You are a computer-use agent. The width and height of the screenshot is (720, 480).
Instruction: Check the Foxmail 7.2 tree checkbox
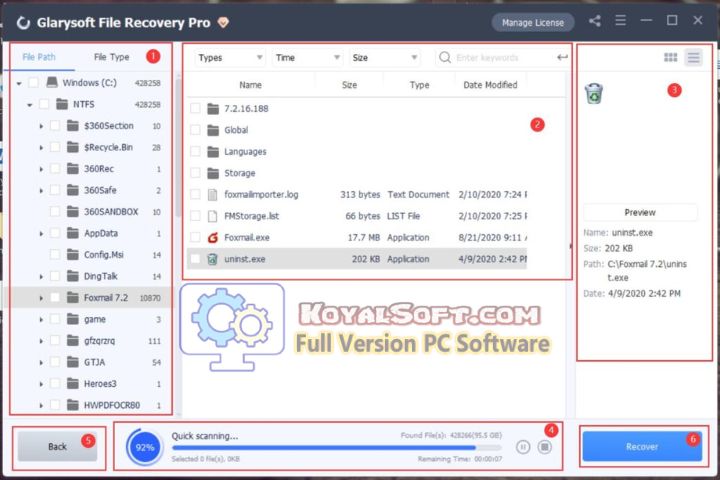click(55, 298)
